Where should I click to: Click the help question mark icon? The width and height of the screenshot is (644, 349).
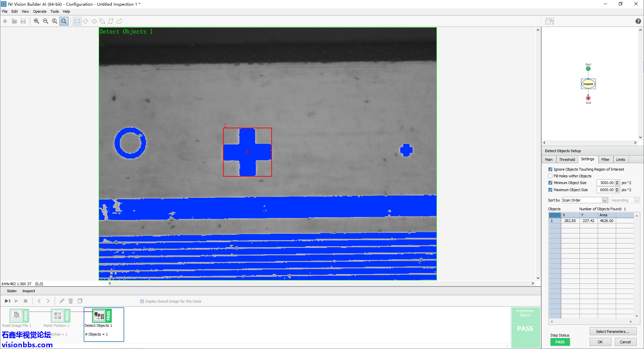click(x=638, y=21)
